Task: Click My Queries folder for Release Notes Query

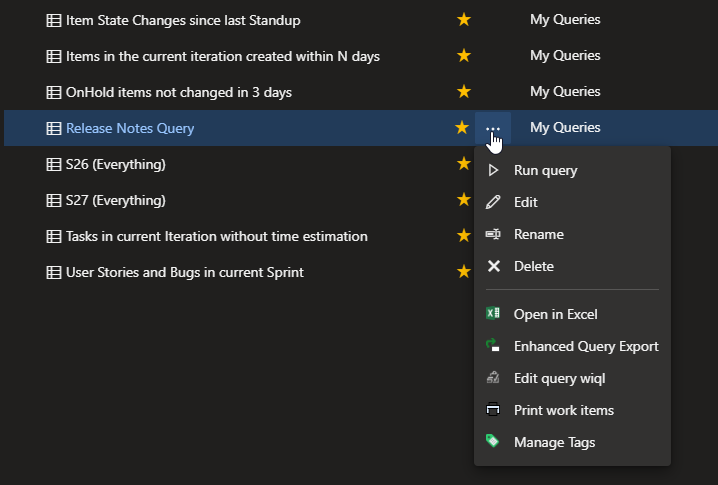Action: coord(565,127)
